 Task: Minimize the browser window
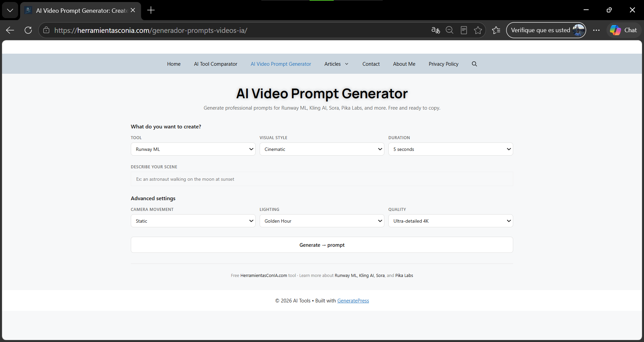point(586,10)
